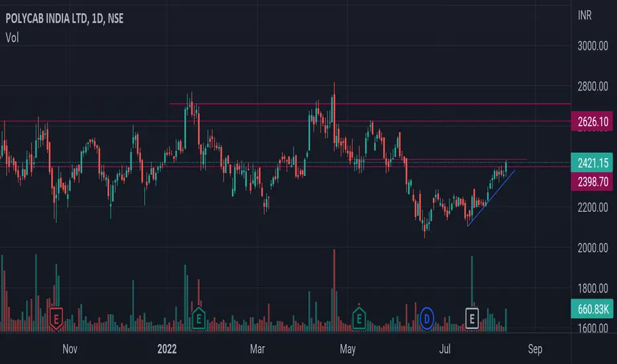The height and width of the screenshot is (364, 617).
Task: Select the topmost red horizontal resistance line
Action: click(x=370, y=104)
